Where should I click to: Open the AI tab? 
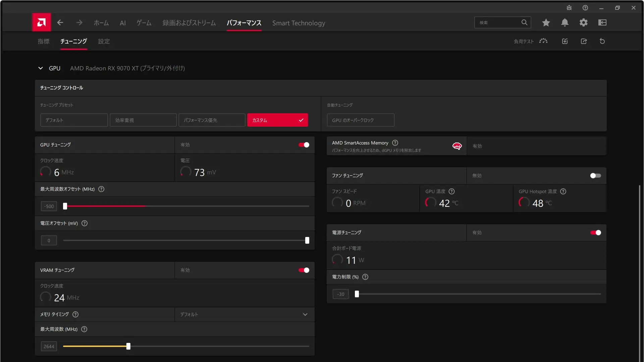click(123, 23)
